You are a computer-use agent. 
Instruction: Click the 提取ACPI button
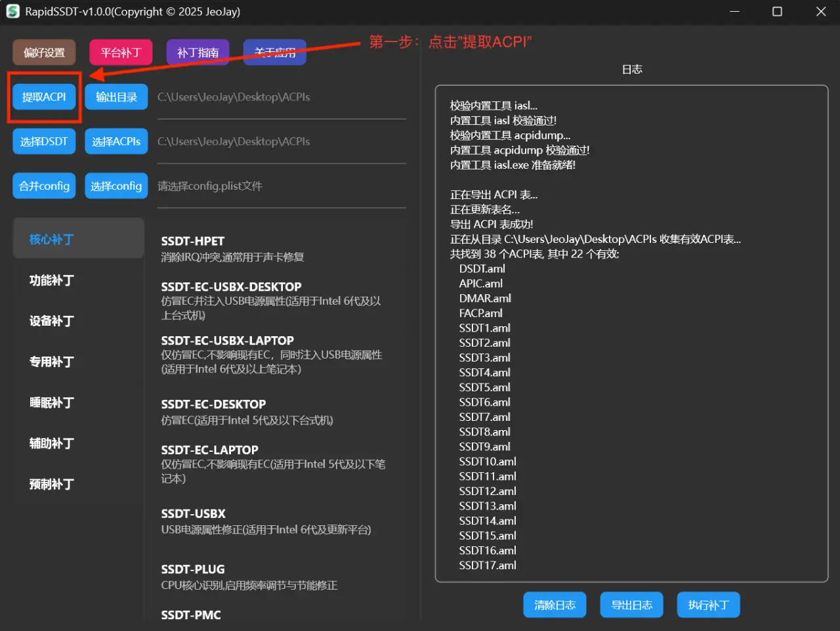click(x=44, y=97)
